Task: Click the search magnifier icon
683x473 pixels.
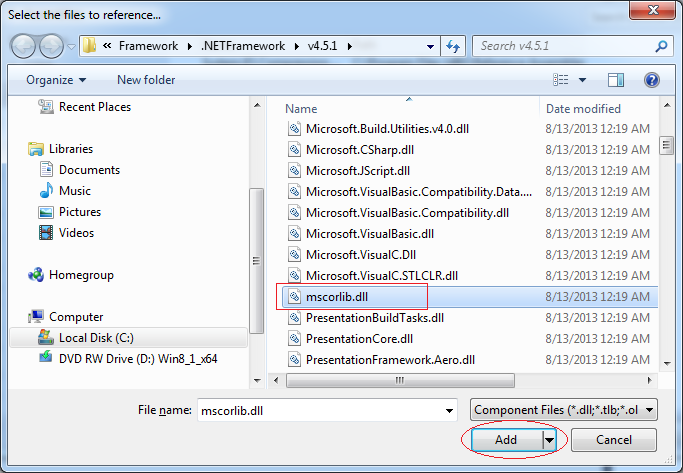Action: (661, 46)
